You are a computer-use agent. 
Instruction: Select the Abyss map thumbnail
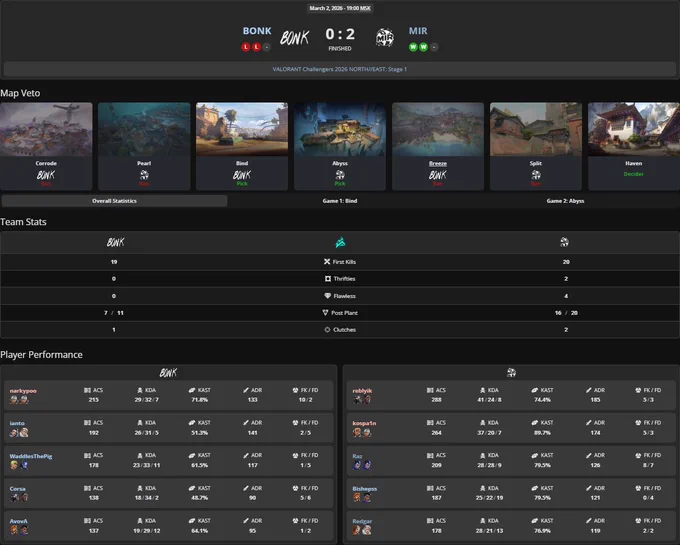[x=340, y=129]
